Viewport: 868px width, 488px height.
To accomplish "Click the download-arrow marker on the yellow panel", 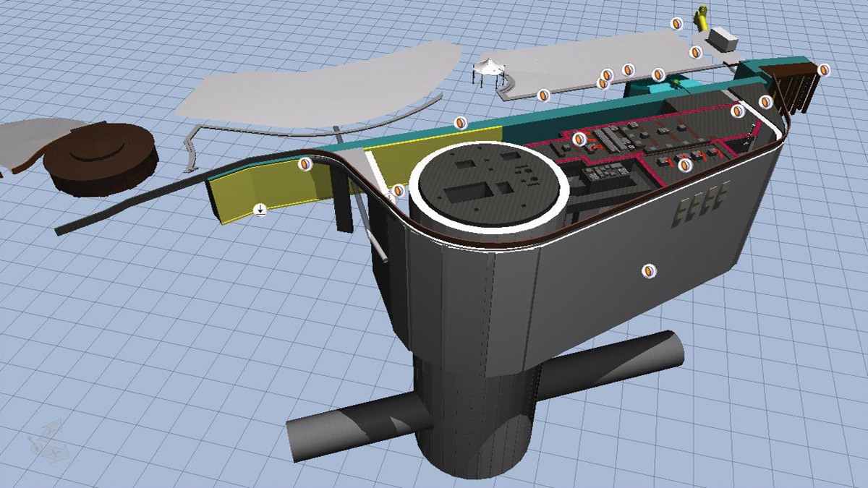I will pyautogui.click(x=260, y=210).
